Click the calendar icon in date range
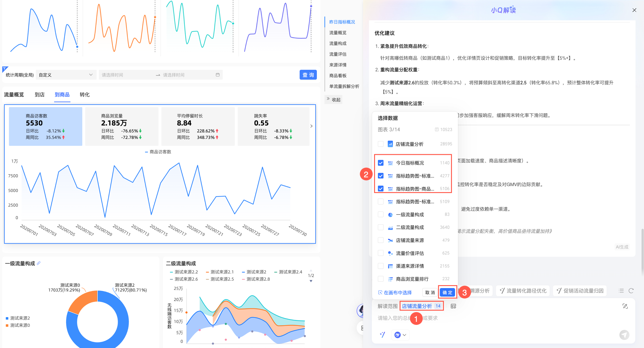The image size is (644, 348). coord(218,75)
